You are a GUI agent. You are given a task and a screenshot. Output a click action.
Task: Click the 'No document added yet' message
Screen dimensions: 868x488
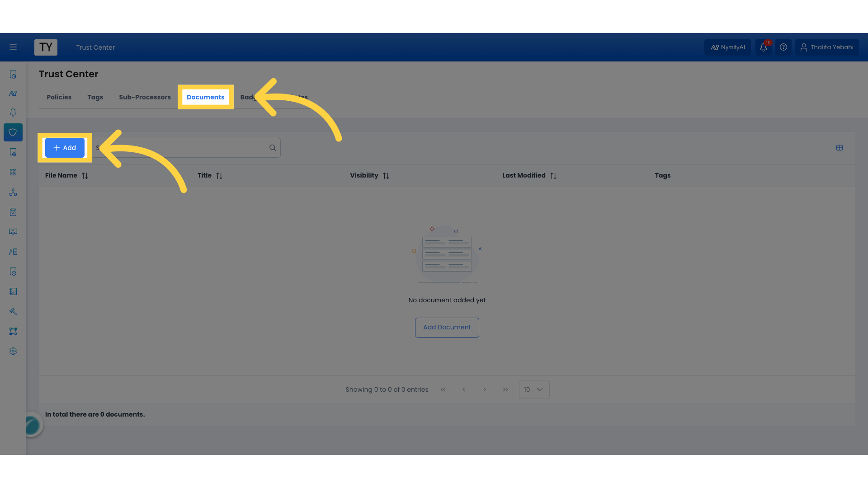447,300
